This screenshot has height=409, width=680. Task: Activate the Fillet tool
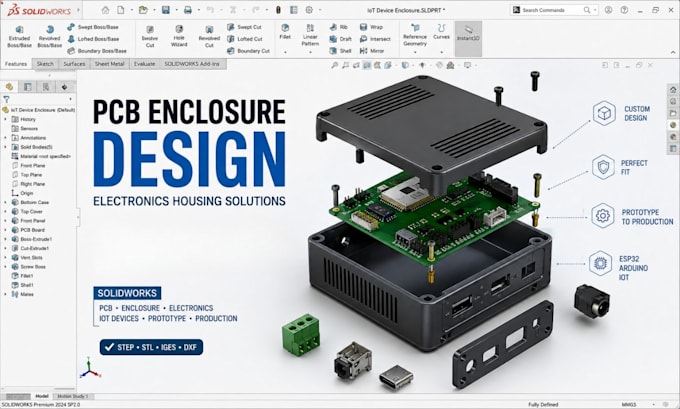point(285,32)
